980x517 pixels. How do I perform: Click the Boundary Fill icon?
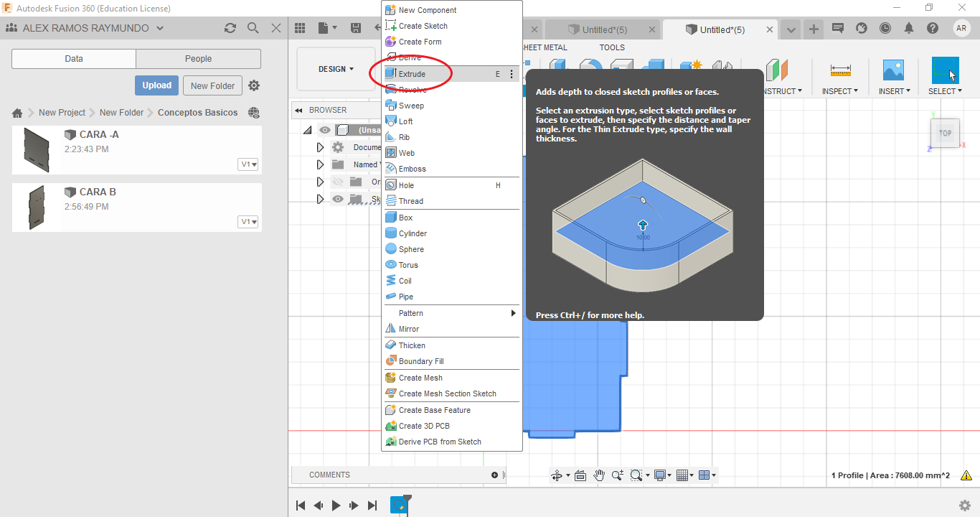(391, 361)
